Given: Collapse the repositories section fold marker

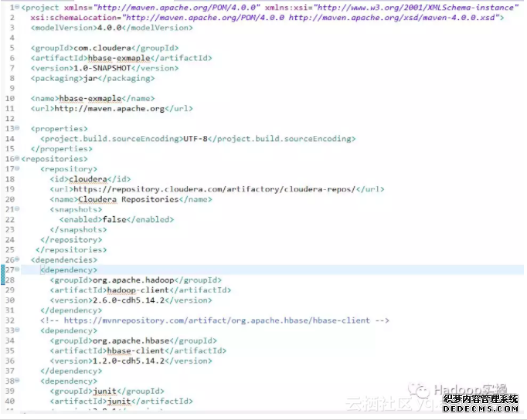Looking at the screenshot, I should [17, 158].
